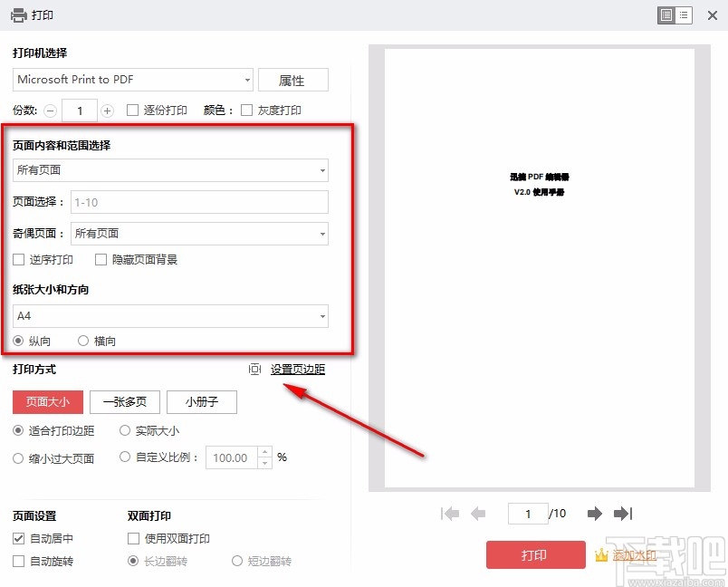Select the detailed panel view icon

(667, 15)
